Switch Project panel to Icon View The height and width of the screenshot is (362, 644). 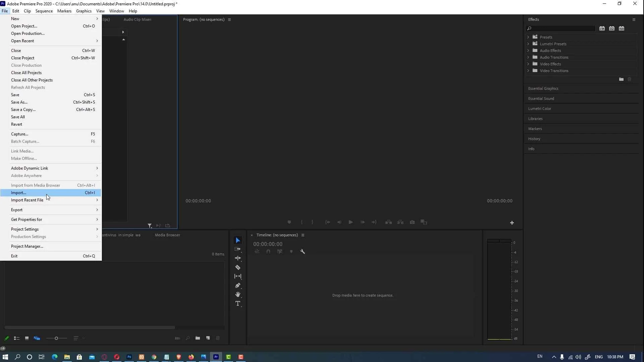(26, 338)
